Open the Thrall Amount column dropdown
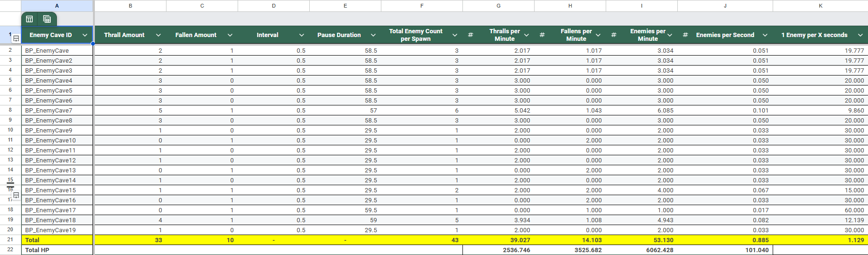Image resolution: width=868 pixels, height=255 pixels. [x=158, y=35]
